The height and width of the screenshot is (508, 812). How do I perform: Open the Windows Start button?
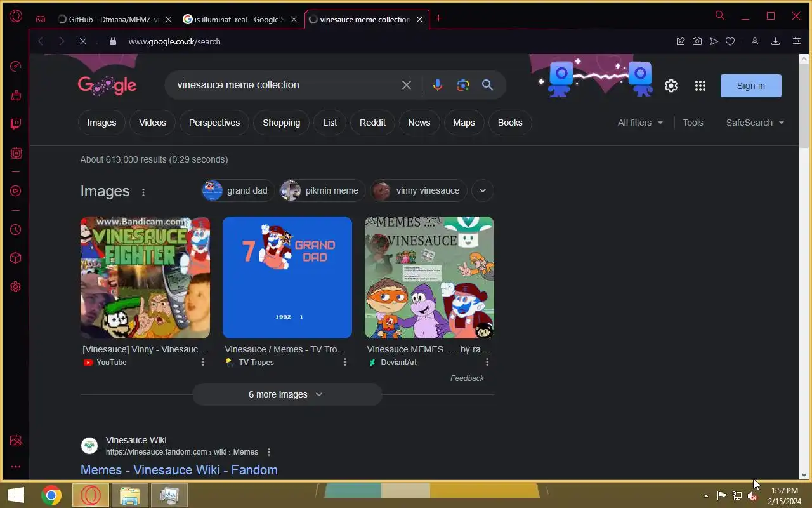pyautogui.click(x=16, y=495)
